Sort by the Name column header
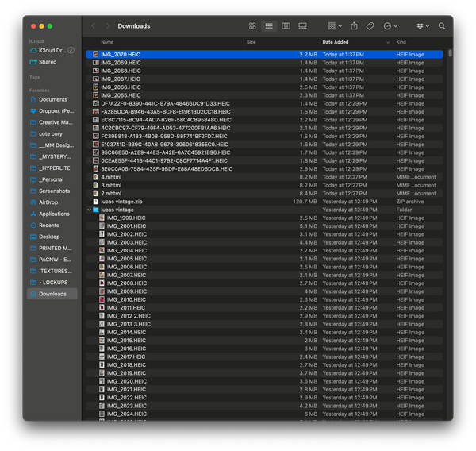Viewport: 476px width, 451px height. [107, 42]
